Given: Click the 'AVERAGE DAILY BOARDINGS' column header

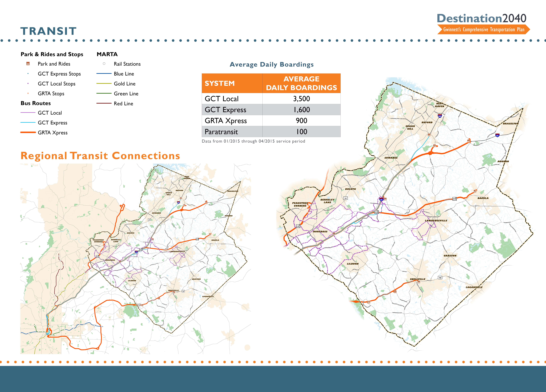Looking at the screenshot, I should (x=301, y=83).
